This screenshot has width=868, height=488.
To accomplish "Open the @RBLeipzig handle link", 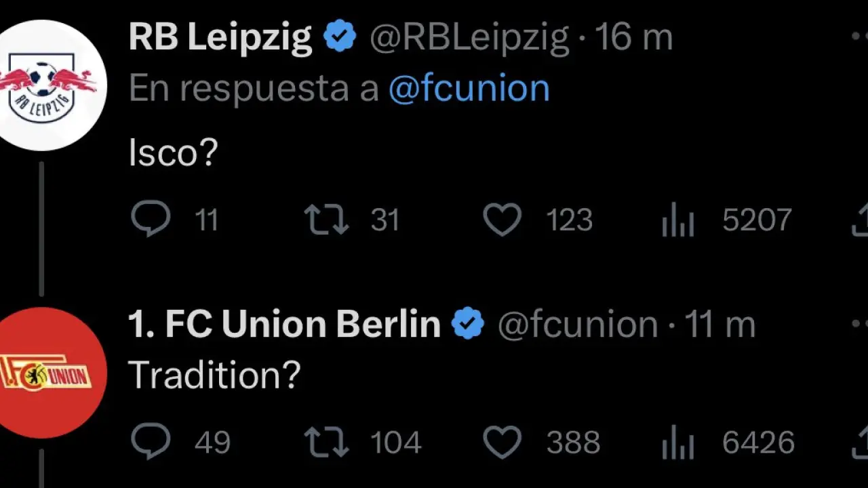I will tap(469, 38).
